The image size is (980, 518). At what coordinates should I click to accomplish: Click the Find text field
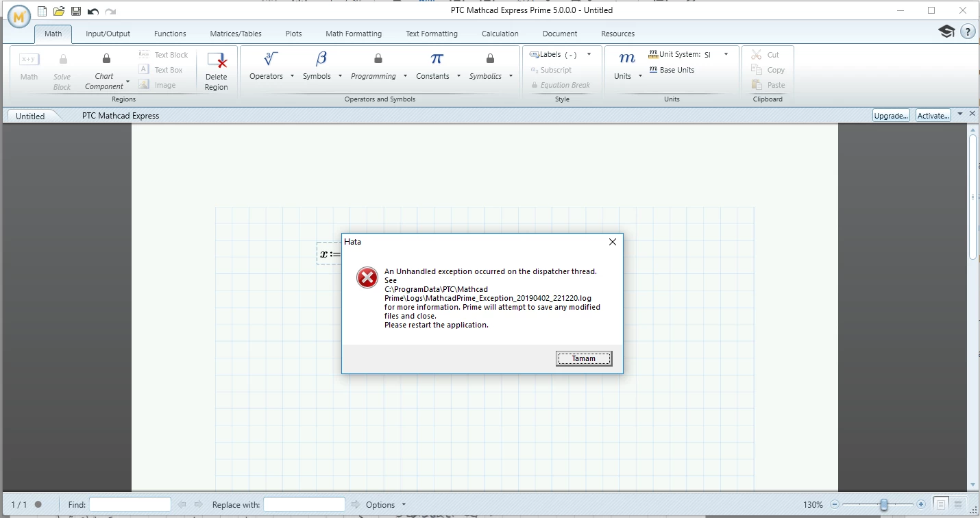point(130,504)
